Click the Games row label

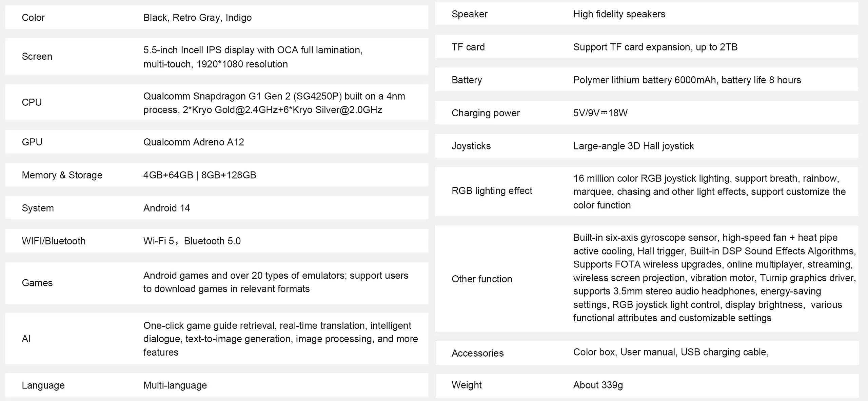coord(37,283)
